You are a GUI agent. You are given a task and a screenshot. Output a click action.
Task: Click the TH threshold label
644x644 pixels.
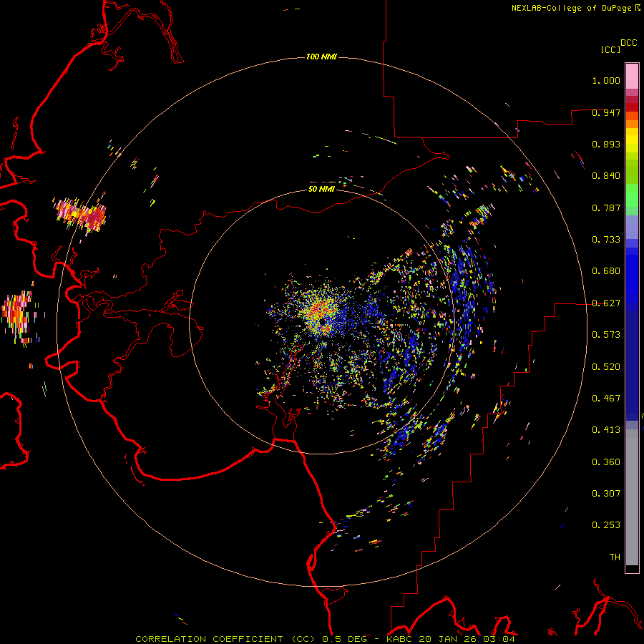pos(615,557)
